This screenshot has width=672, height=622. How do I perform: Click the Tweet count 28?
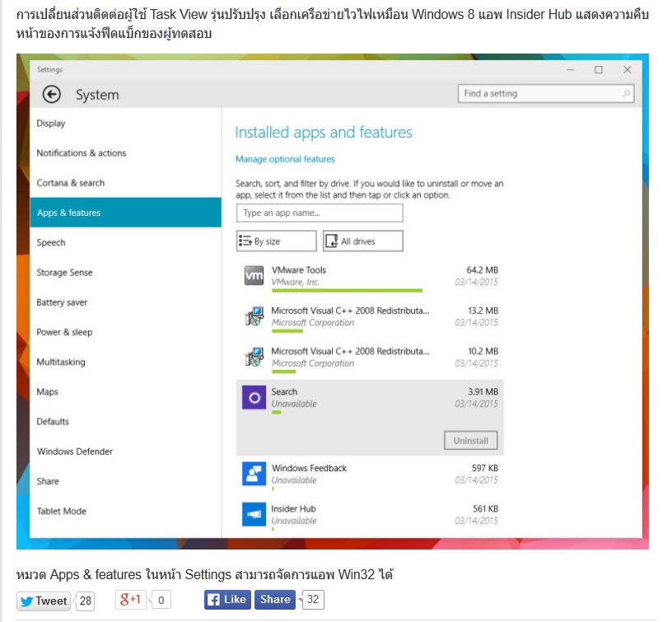pos(85,601)
